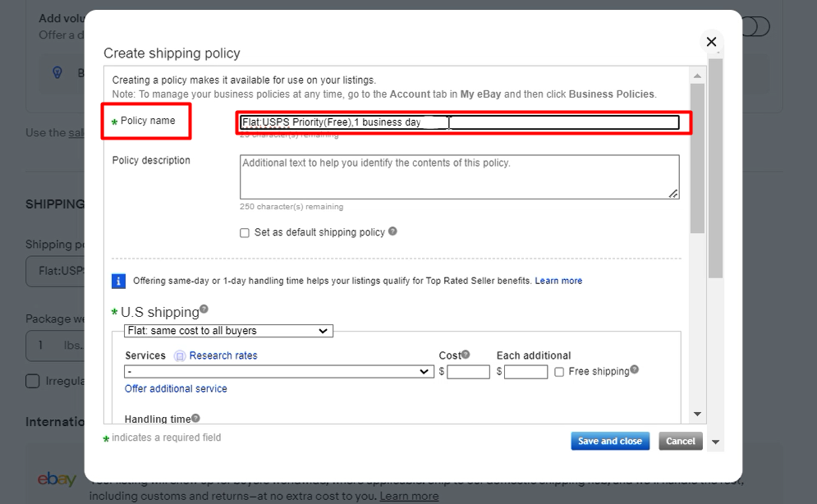Click Save and close button

(x=610, y=441)
